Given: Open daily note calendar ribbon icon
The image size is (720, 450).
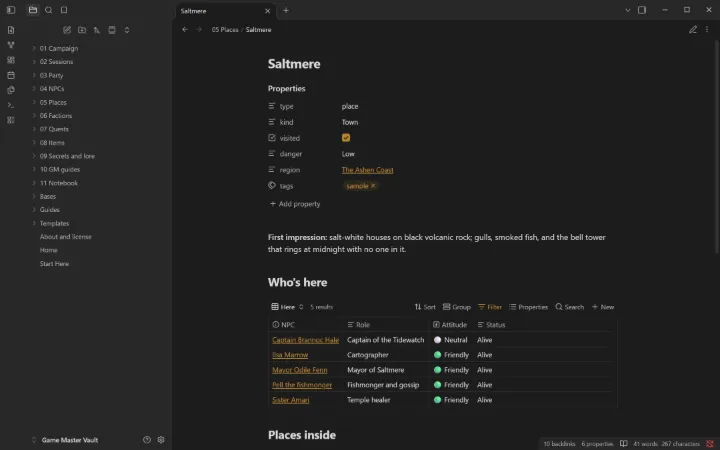Looking at the screenshot, I should 11,75.
